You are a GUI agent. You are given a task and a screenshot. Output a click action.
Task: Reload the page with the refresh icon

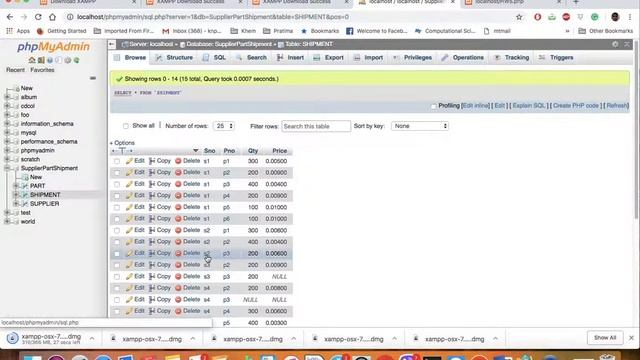pos(38,17)
